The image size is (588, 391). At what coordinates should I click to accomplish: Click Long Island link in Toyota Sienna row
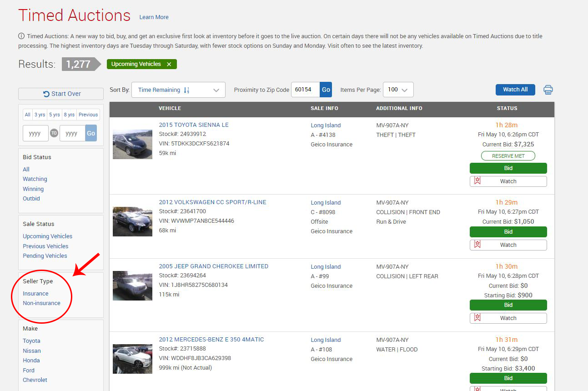pos(326,125)
